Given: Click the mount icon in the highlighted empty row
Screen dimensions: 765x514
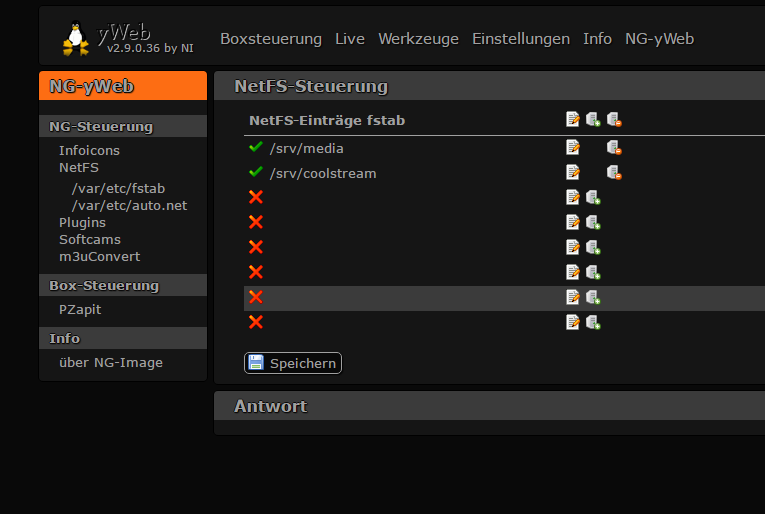Looking at the screenshot, I should (x=593, y=297).
